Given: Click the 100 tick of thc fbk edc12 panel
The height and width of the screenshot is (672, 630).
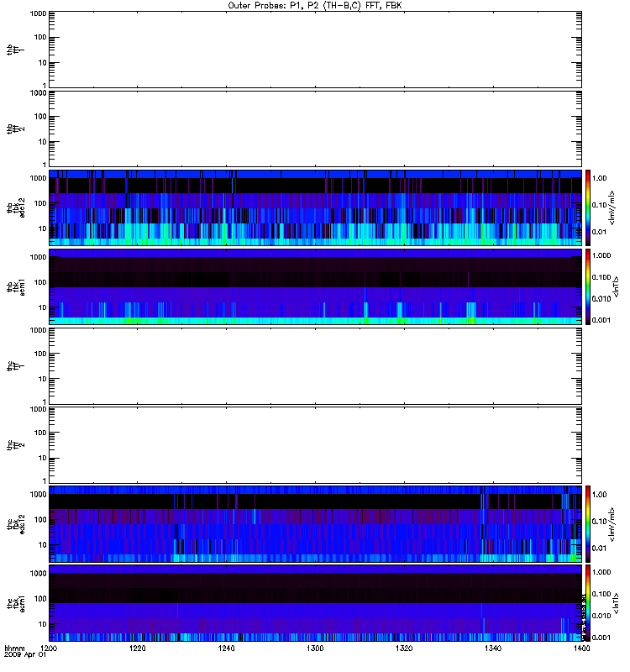Looking at the screenshot, I should pyautogui.click(x=40, y=519).
